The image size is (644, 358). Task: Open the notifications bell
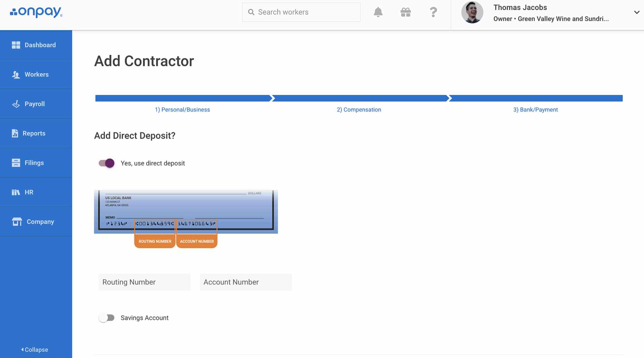coord(378,12)
